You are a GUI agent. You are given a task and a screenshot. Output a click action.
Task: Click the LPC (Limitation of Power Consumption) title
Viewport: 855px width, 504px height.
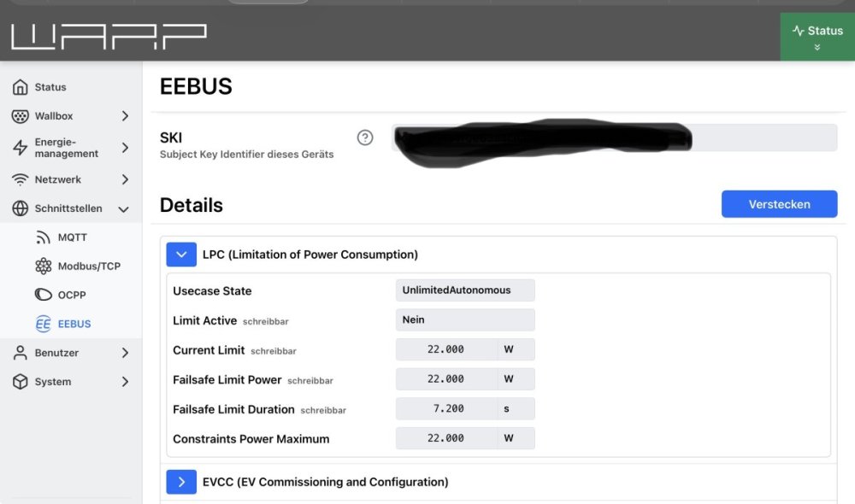pos(310,255)
